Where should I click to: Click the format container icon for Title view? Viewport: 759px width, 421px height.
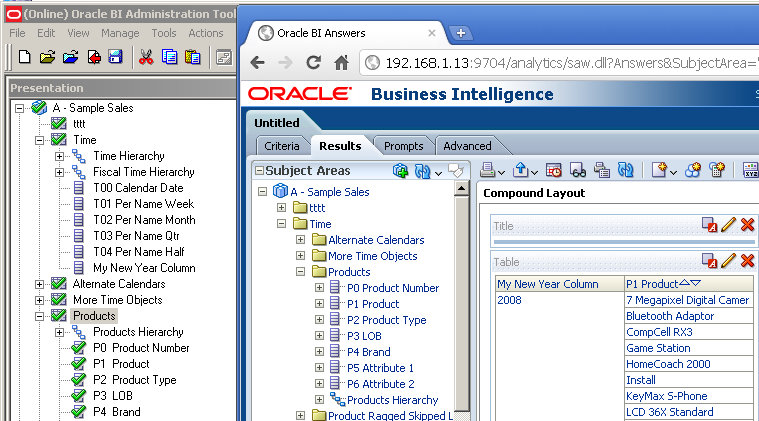709,225
